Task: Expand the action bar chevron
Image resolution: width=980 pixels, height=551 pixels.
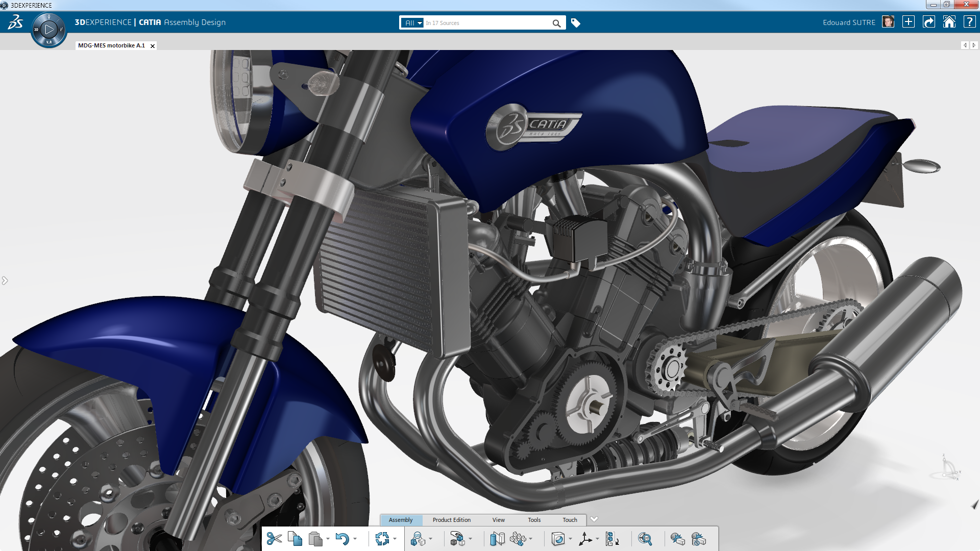Action: coord(594,519)
